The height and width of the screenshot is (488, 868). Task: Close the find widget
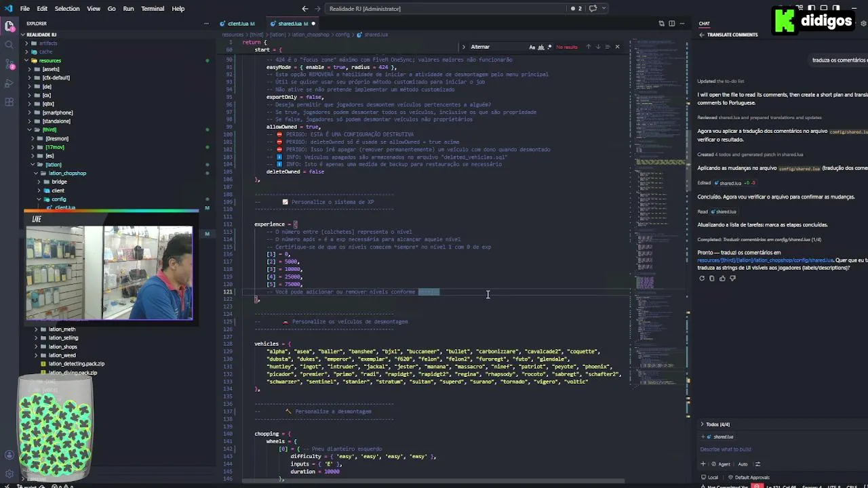coord(617,47)
